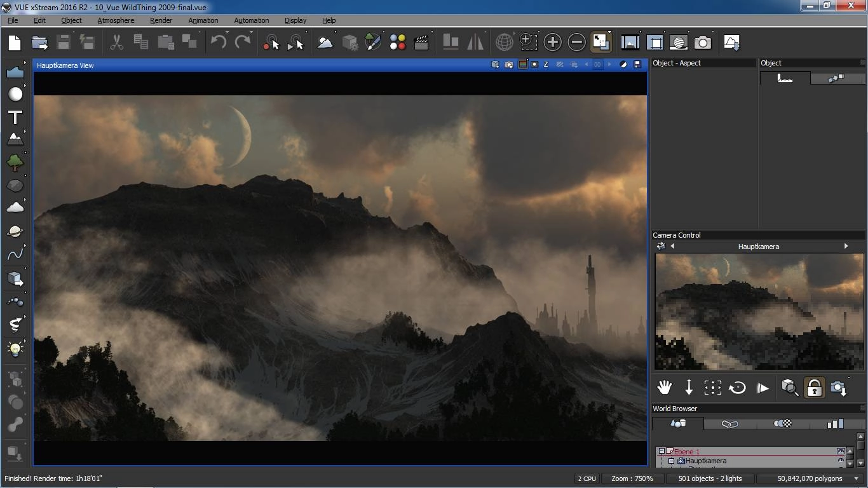Collapse the Ebene 1 layer tree node
This screenshot has height=488, width=868.
[x=661, y=452]
